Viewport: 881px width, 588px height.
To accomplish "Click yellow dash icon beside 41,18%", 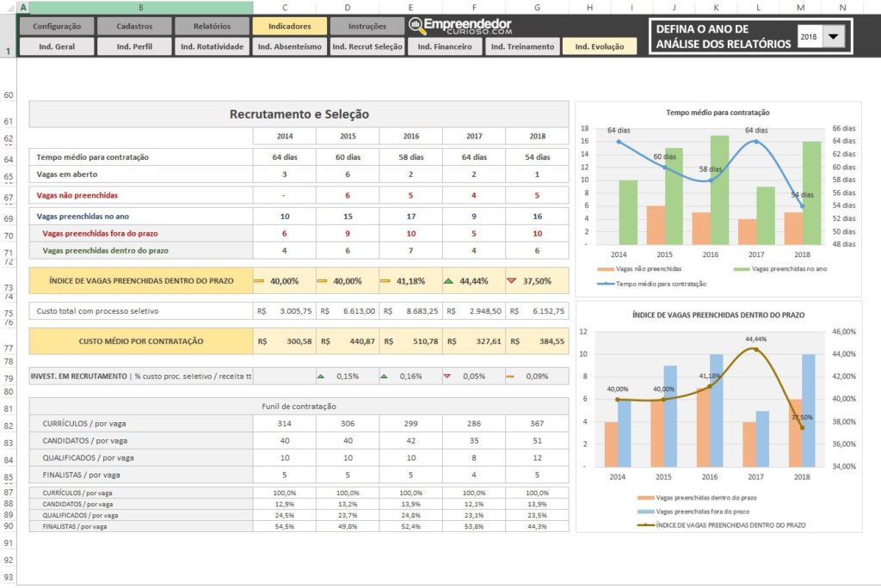I will (385, 281).
